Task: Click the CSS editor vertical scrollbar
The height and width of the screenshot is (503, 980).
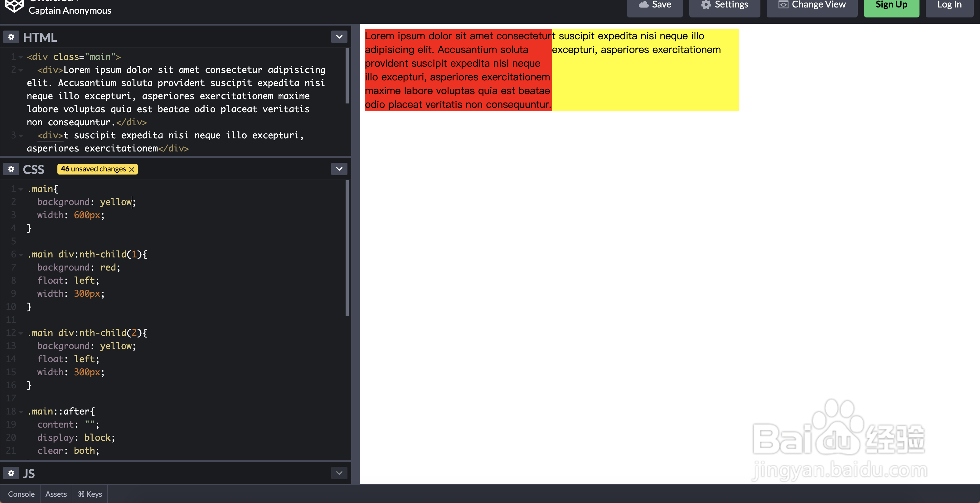Action: pyautogui.click(x=347, y=248)
